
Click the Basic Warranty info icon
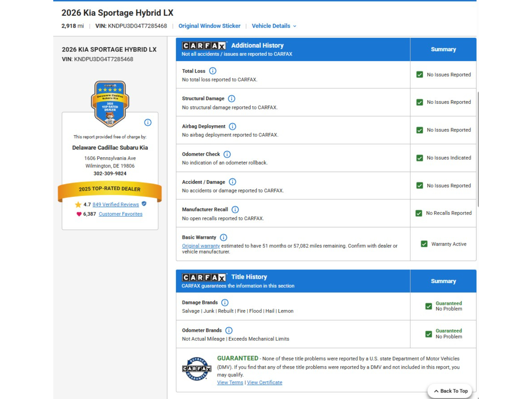click(223, 237)
